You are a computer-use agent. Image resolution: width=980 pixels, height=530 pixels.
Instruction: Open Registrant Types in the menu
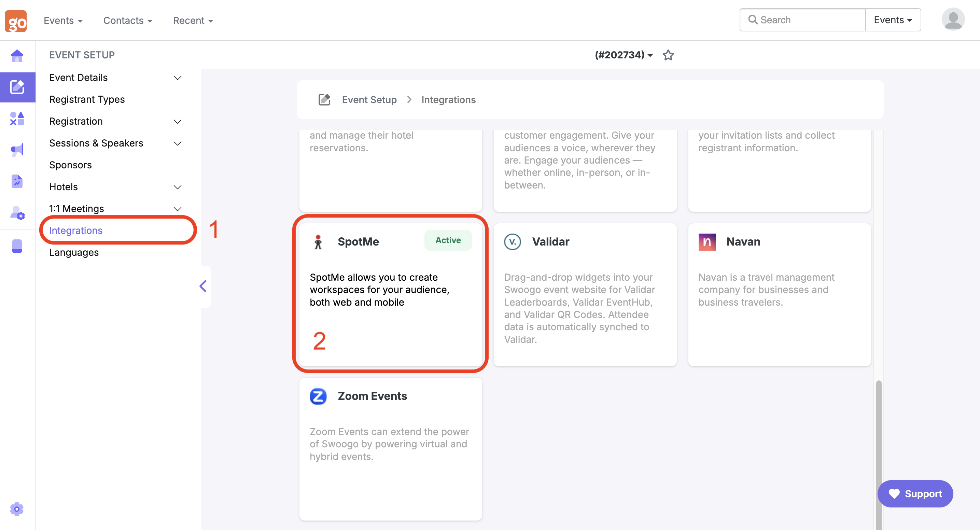tap(87, 100)
